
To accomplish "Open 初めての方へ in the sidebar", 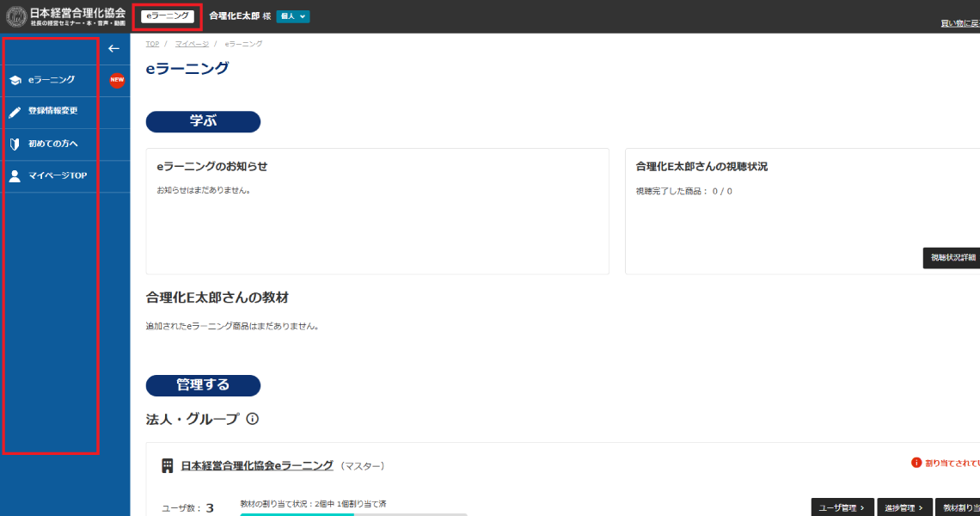I will [x=53, y=144].
